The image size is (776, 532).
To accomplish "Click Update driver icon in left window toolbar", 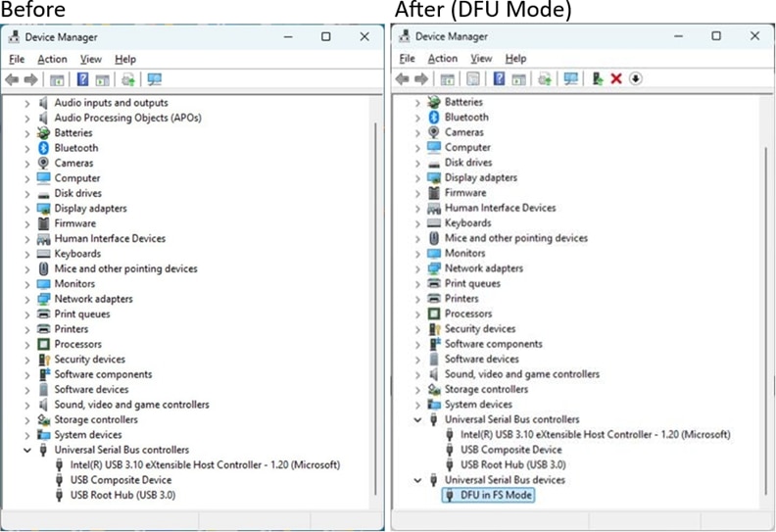I will (128, 79).
